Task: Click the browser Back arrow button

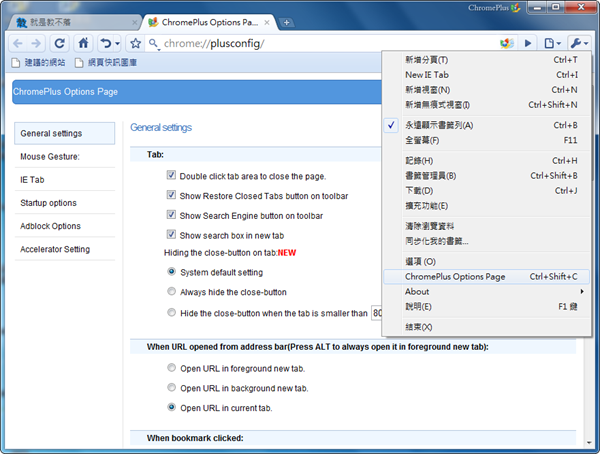Action: (18, 43)
